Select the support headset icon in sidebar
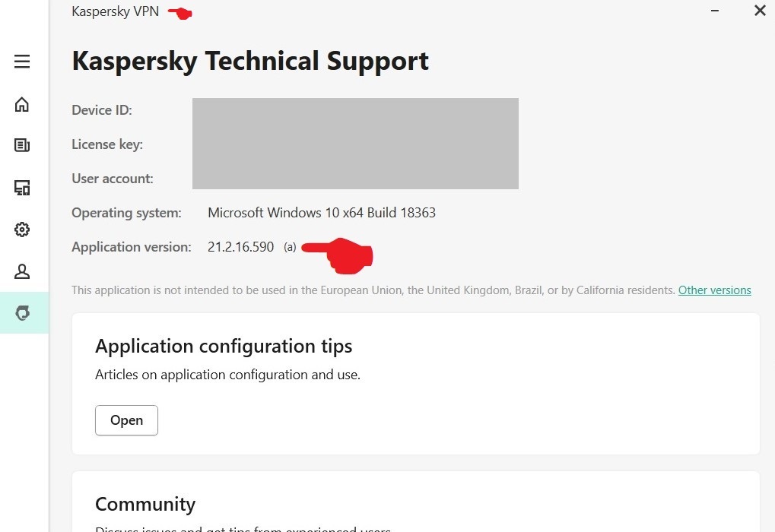Screen dimensions: 775x532 [23, 312]
